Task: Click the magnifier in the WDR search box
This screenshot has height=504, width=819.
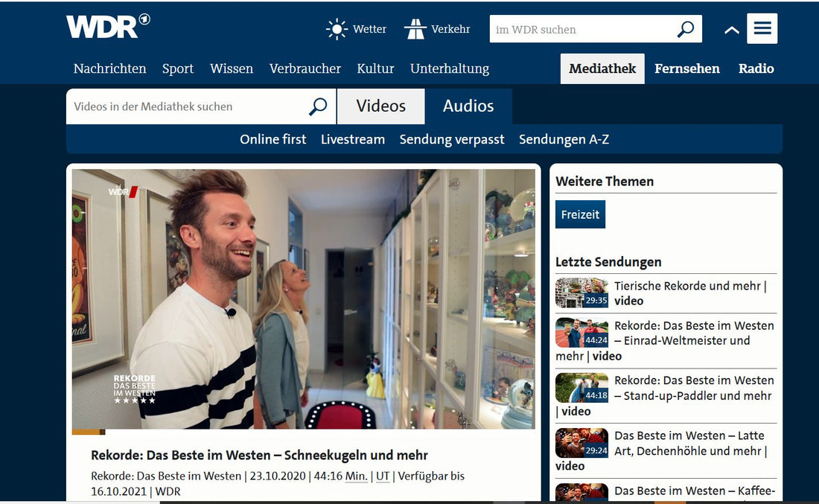Action: click(685, 29)
